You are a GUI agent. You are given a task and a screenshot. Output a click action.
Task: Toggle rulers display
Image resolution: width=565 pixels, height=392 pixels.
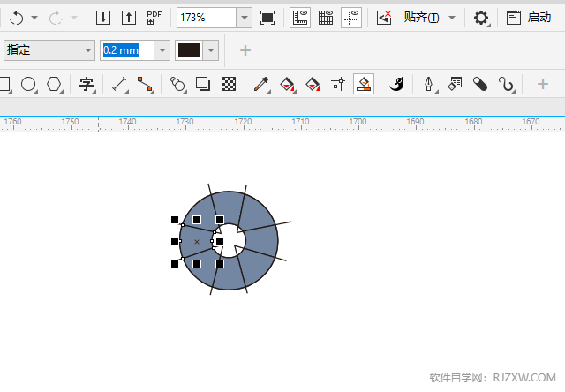(300, 17)
